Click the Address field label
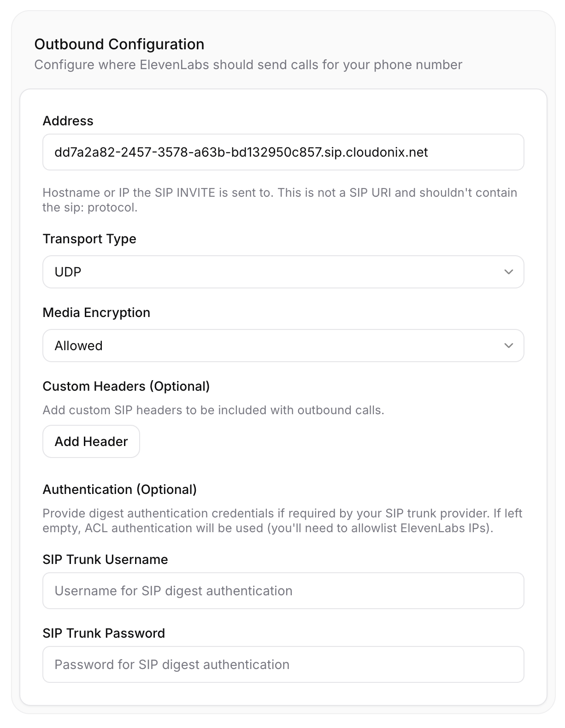Screen dimensions: 565x728 click(68, 121)
